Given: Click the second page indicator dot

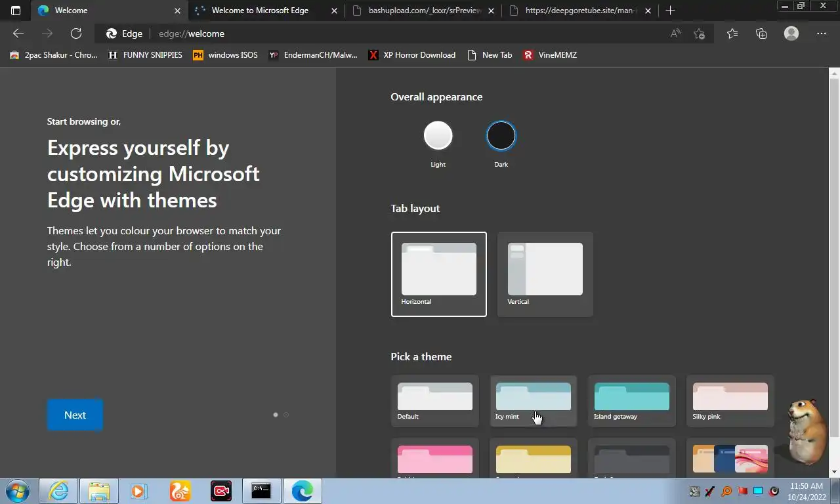Looking at the screenshot, I should 286,415.
